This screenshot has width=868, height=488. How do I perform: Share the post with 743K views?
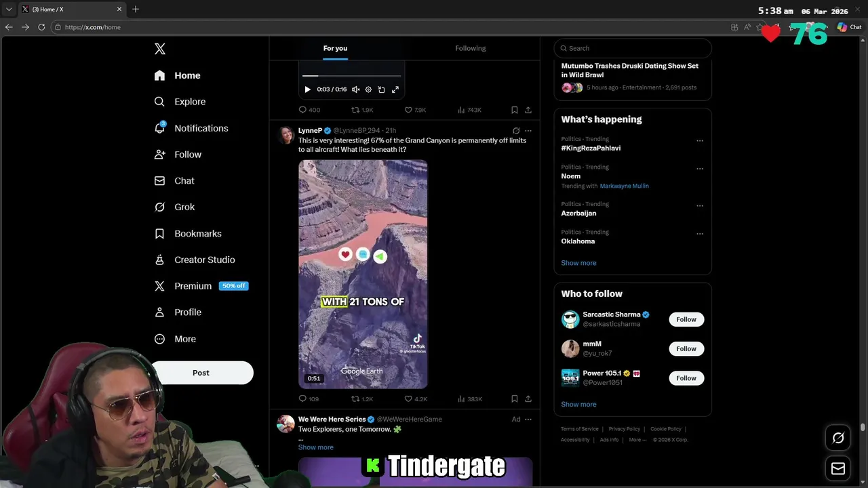click(528, 110)
